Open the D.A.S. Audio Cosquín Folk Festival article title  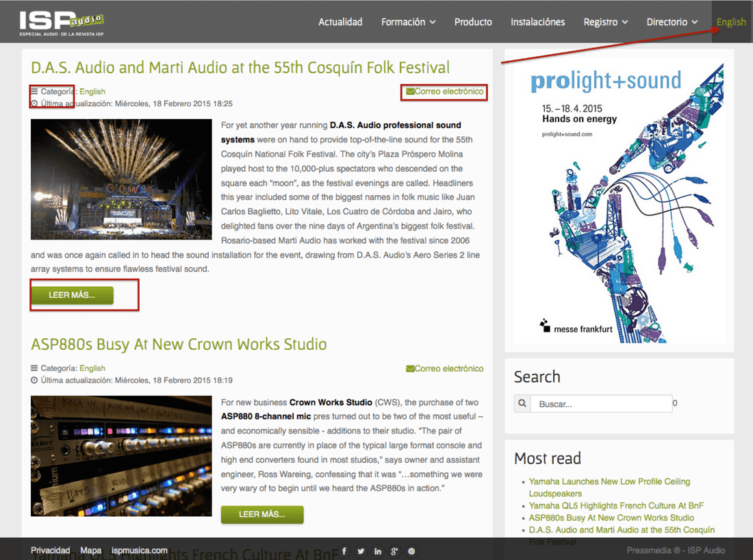240,68
